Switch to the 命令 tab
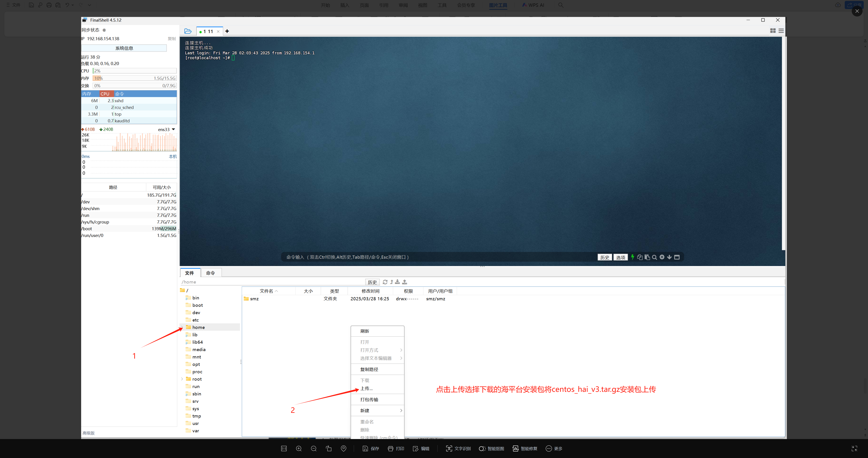Viewport: 868px width, 458px height. click(210, 273)
